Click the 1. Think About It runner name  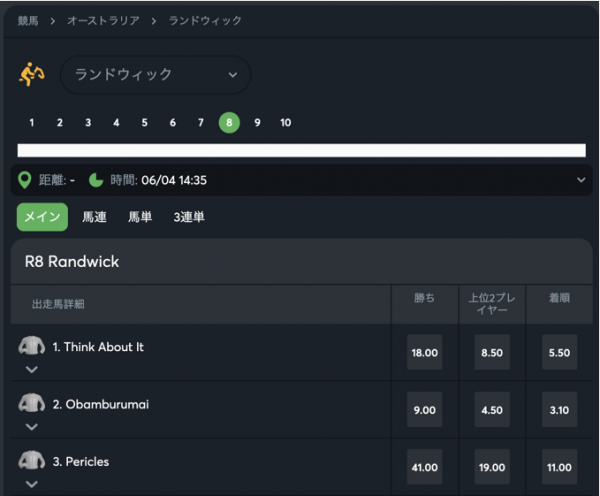coord(98,347)
